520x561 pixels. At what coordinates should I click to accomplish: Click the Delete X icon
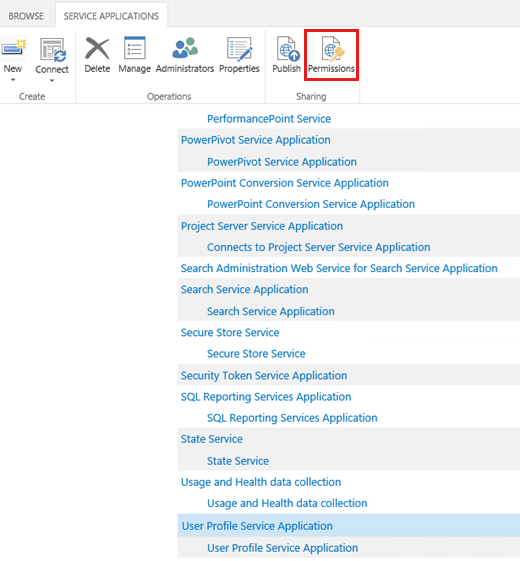pyautogui.click(x=97, y=48)
